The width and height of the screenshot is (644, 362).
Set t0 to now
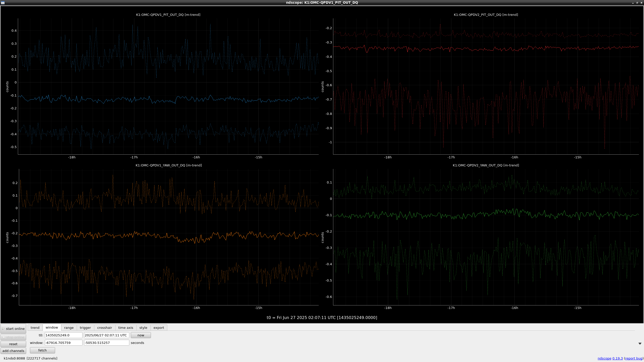click(x=141, y=335)
